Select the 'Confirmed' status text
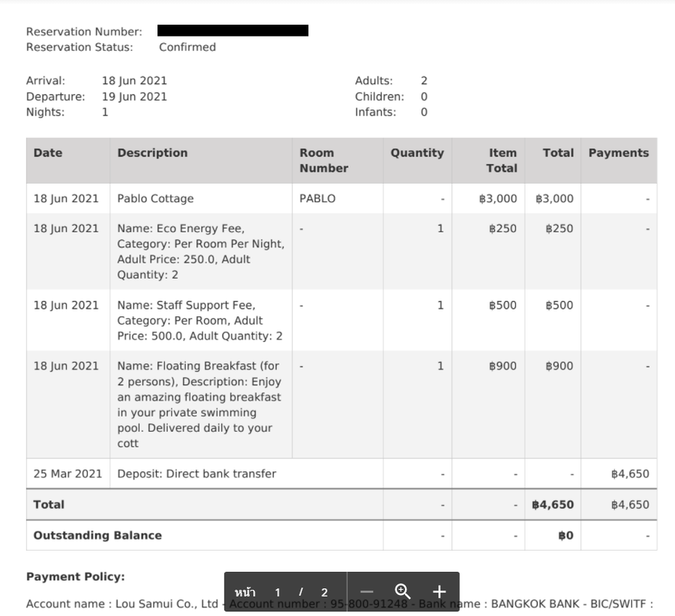Image resolution: width=675 pixels, height=616 pixels. click(x=187, y=47)
